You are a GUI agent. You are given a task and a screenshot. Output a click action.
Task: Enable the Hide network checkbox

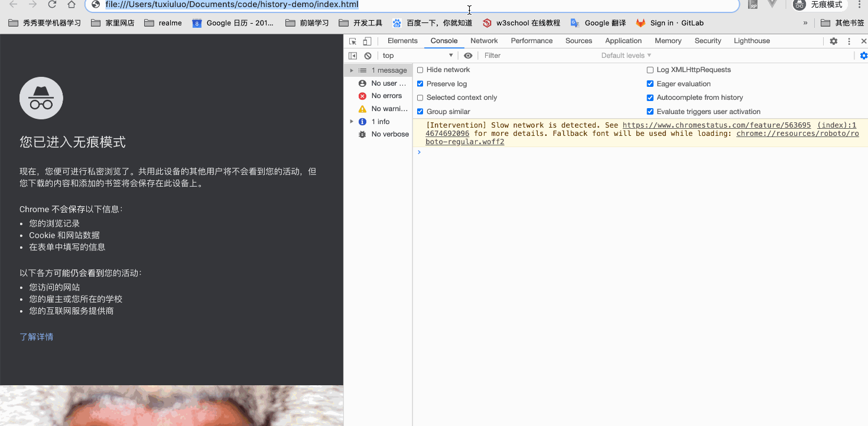pyautogui.click(x=420, y=69)
